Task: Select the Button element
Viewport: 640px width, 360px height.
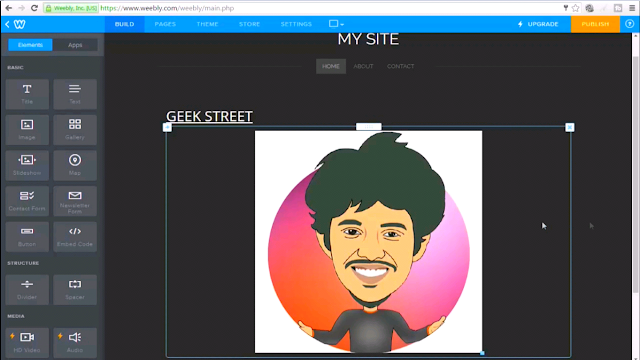Action: [x=27, y=237]
